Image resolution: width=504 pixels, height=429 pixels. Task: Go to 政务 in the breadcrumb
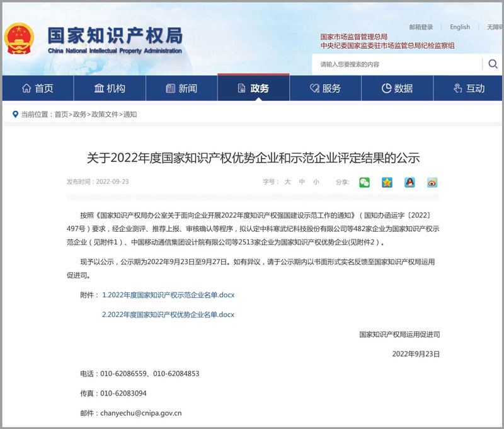(80, 115)
